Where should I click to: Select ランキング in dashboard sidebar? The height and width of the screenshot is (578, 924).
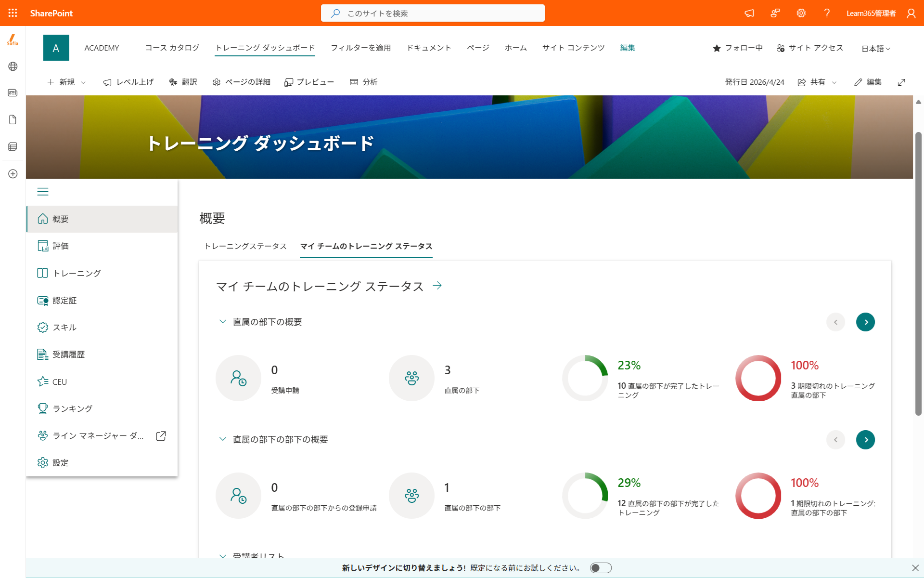click(x=102, y=408)
